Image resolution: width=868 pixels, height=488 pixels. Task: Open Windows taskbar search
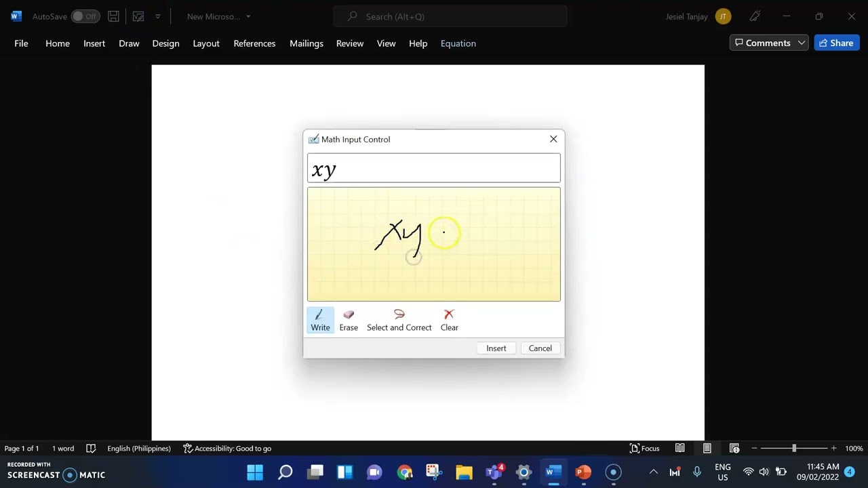[285, 472]
